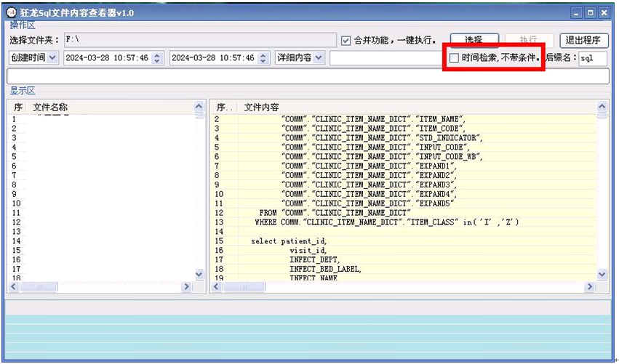Viewport: 619px width, 364px height.
Task: Select row 1 in the file name list
Action: pos(101,119)
